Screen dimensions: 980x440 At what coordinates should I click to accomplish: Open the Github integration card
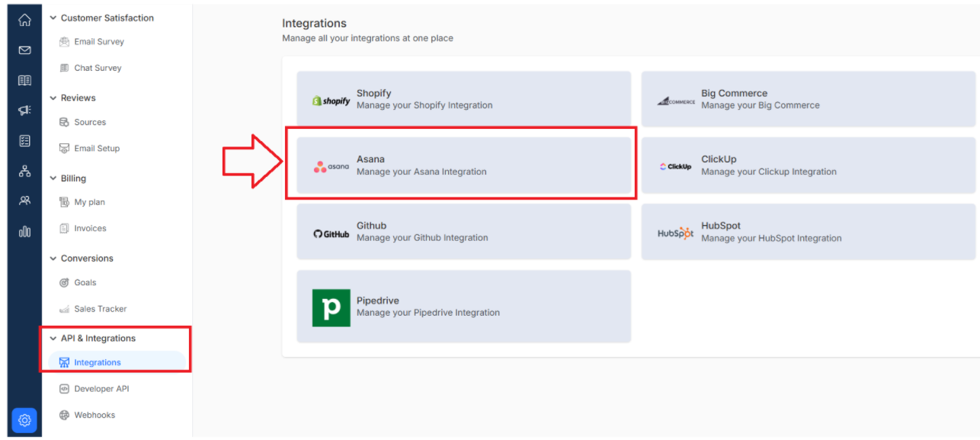click(x=464, y=232)
